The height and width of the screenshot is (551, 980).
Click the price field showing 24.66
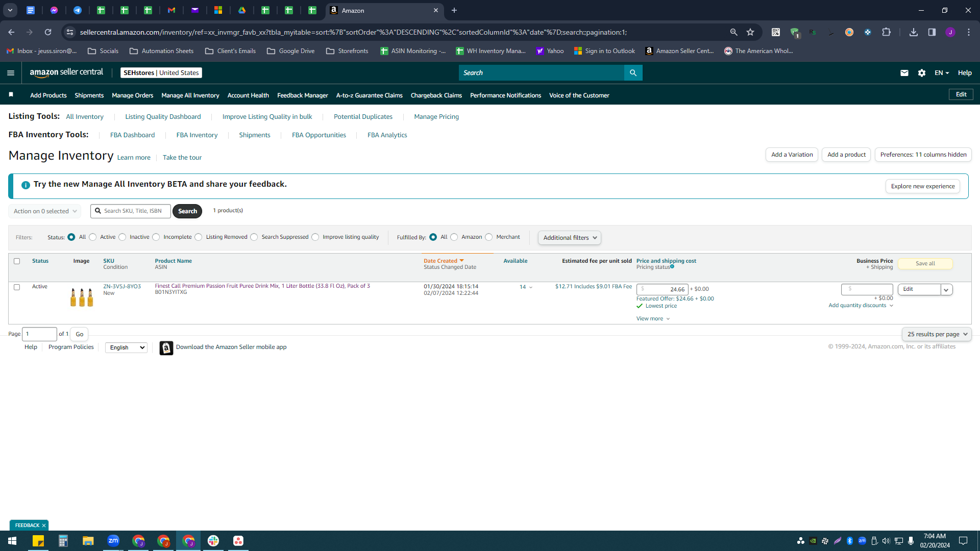(x=663, y=289)
